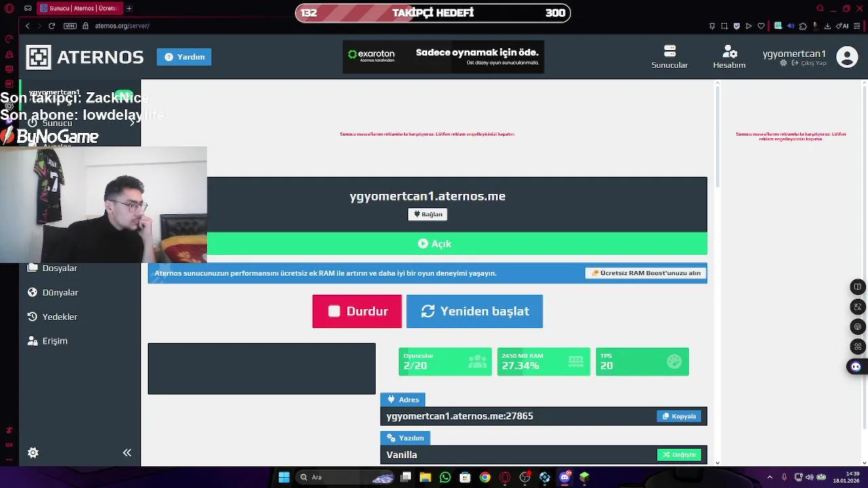
Task: Open the Sunucular servers page
Action: click(670, 57)
